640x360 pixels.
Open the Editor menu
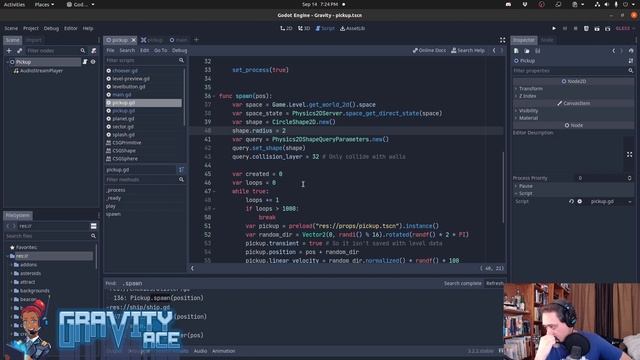tap(71, 29)
